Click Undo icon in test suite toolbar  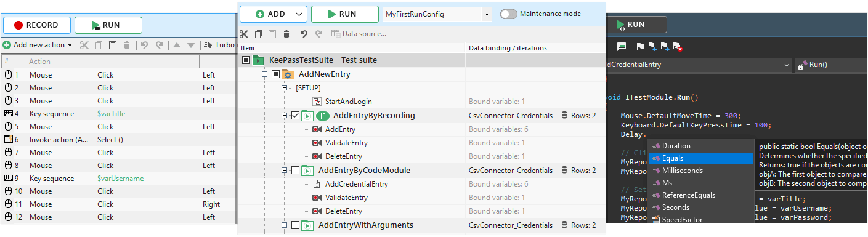(x=304, y=34)
